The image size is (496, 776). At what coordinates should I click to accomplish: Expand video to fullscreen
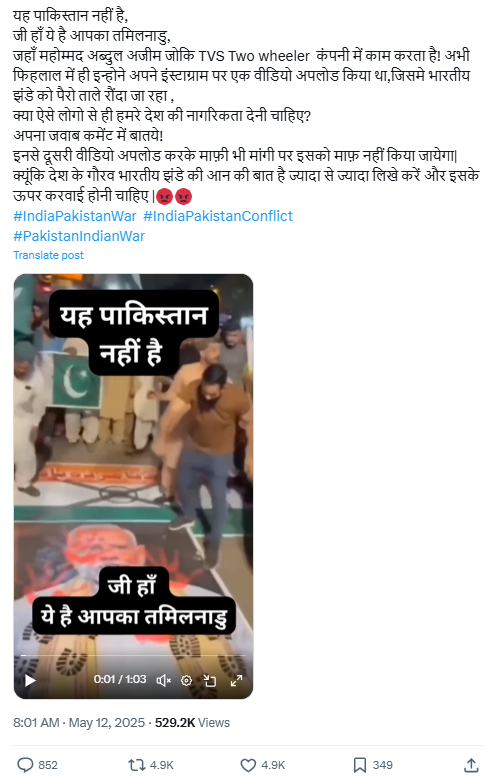pos(237,680)
